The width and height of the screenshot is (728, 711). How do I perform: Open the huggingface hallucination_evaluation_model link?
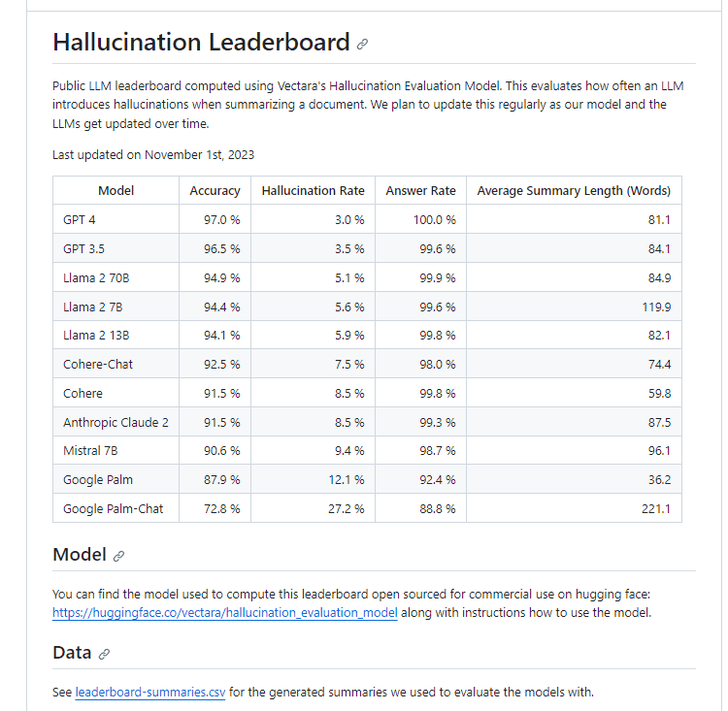coord(225,613)
